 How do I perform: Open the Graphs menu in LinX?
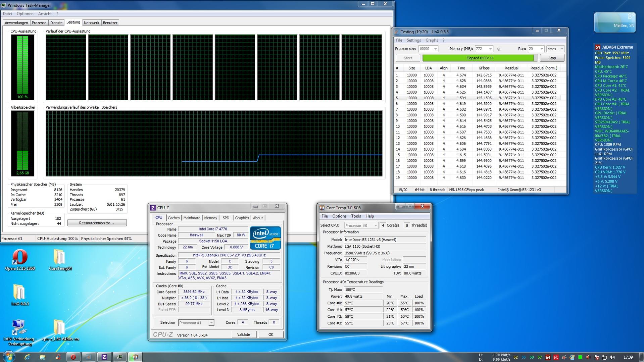432,40
